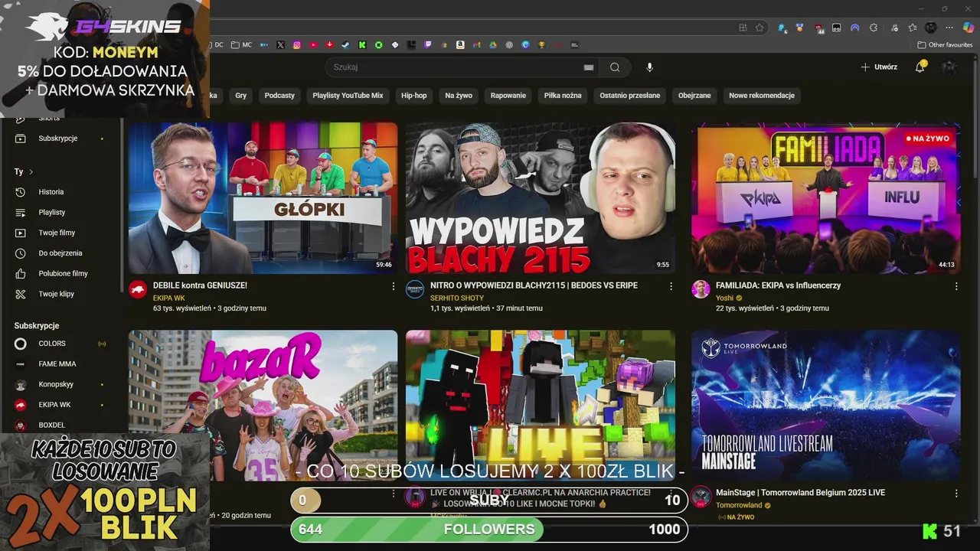
Task: Open the Twitch bookmark
Action: point(427,45)
